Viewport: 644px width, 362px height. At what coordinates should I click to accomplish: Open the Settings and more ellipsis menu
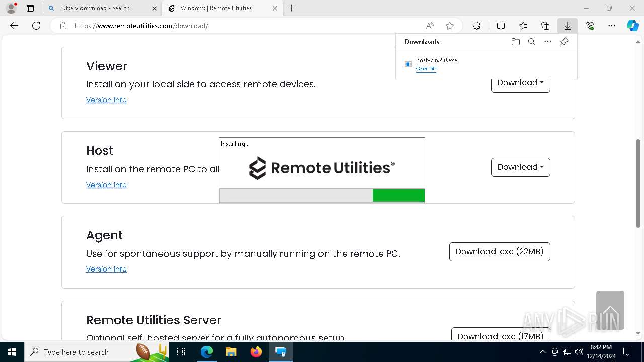pos(612,26)
